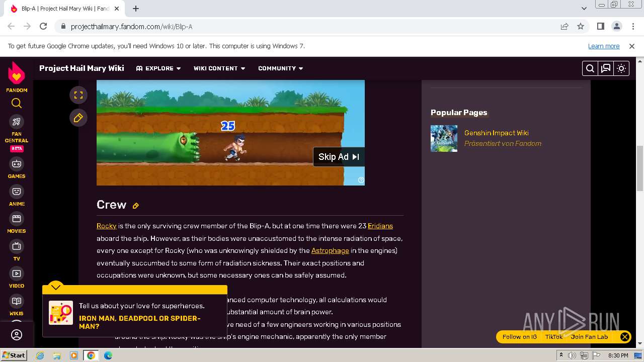Open Chrome side panel icon
This screenshot has height=362, width=644.
(600, 26)
